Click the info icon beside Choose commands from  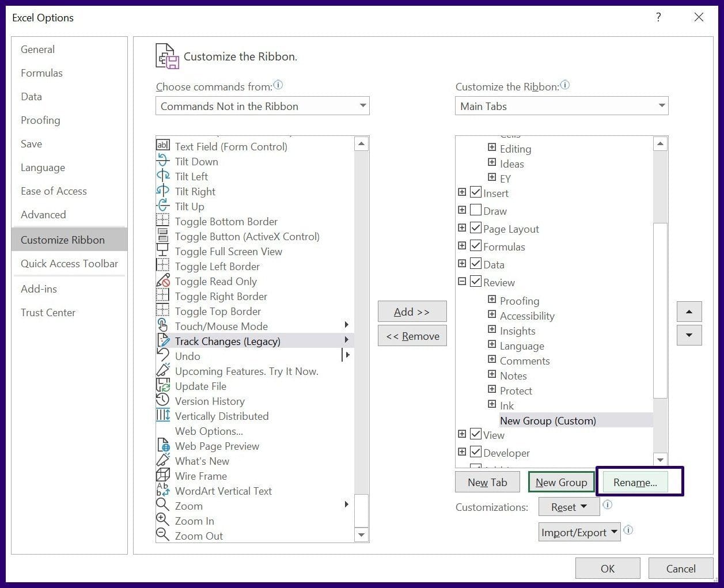[x=278, y=85]
